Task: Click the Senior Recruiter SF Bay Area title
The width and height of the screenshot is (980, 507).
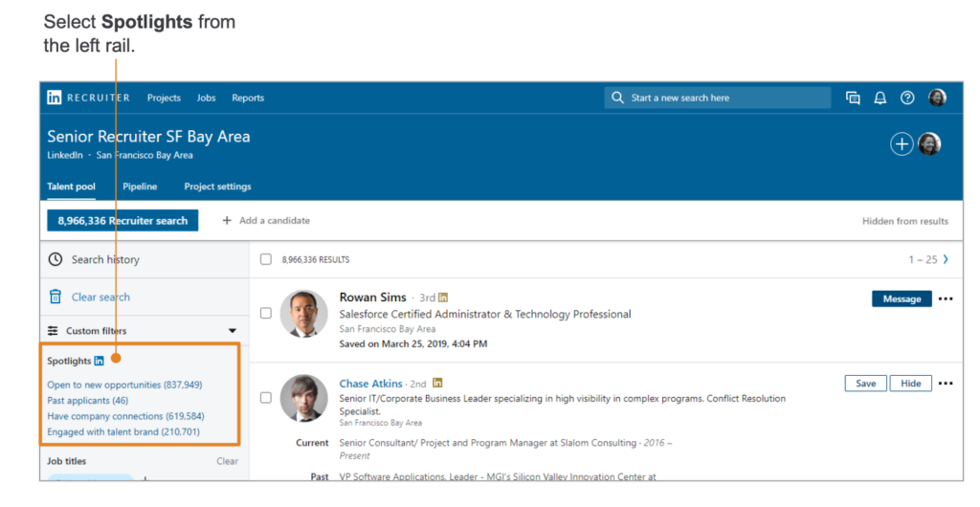Action: click(x=148, y=136)
